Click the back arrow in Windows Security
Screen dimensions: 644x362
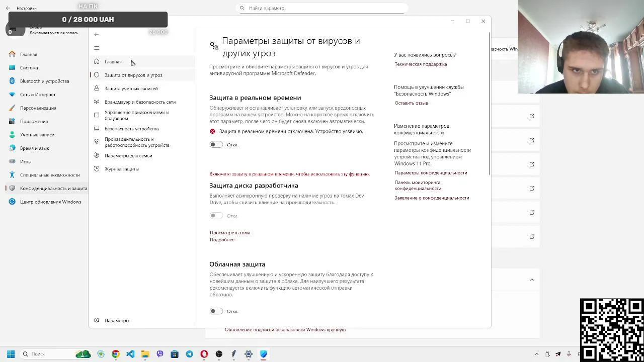[97, 35]
